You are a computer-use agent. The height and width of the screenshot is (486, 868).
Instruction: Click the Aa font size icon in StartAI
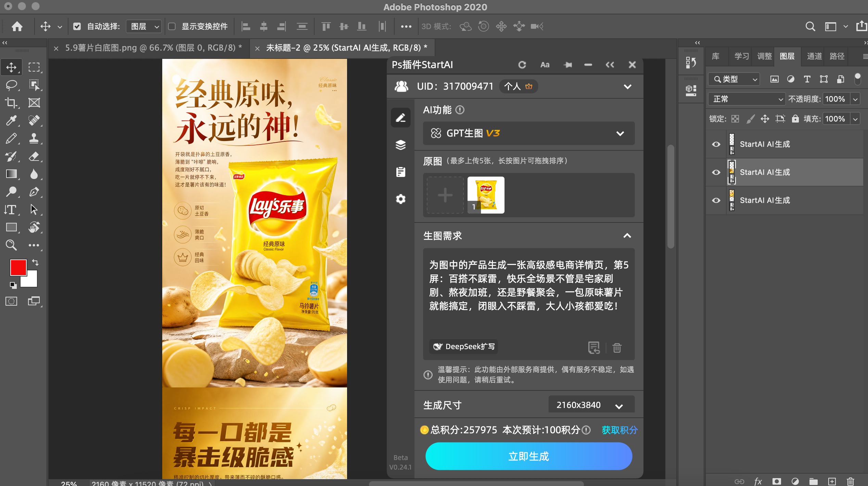coord(545,65)
